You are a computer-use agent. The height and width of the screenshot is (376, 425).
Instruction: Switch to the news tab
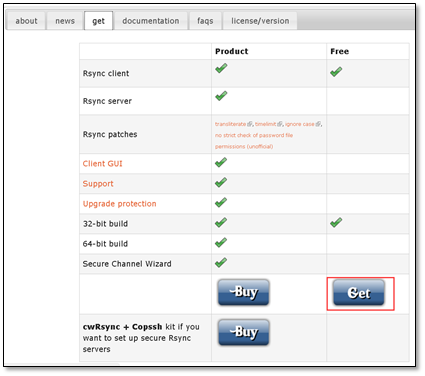[65, 21]
